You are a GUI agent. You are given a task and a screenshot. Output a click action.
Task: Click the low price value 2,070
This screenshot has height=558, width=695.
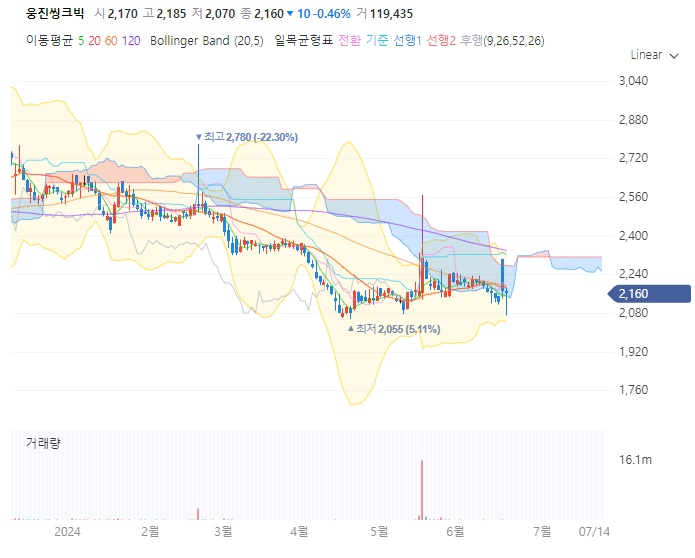point(220,14)
